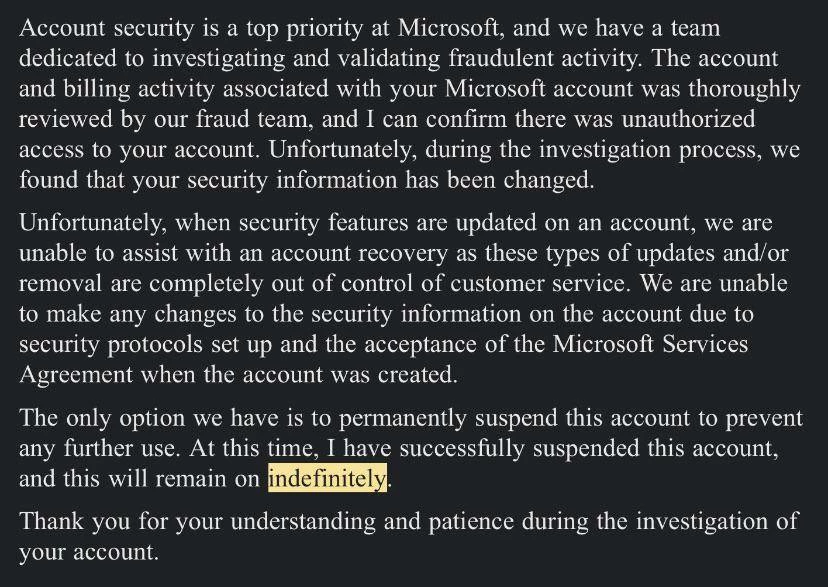The image size is (828, 587).
Task: Click the word "unauthorized" in the first paragraph
Action: (688, 119)
